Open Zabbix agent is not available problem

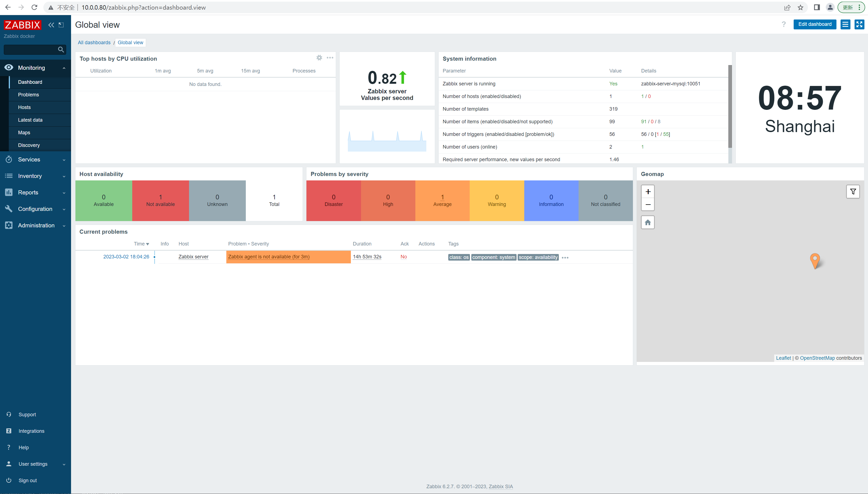tap(269, 256)
